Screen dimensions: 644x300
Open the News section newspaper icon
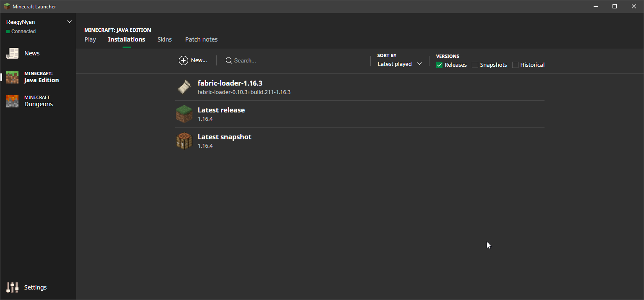click(12, 53)
